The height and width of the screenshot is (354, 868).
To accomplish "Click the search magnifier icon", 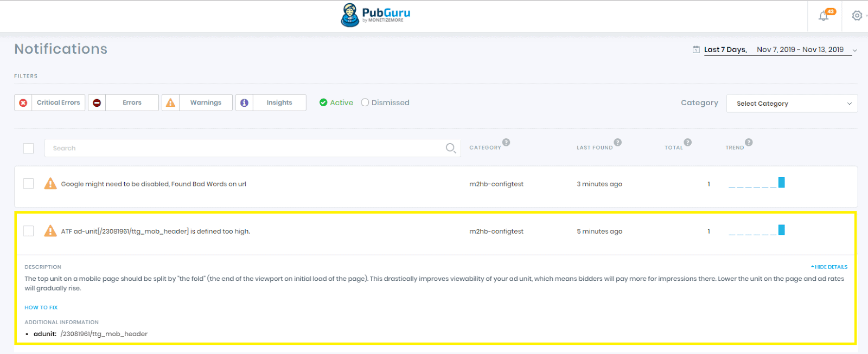I will (450, 148).
